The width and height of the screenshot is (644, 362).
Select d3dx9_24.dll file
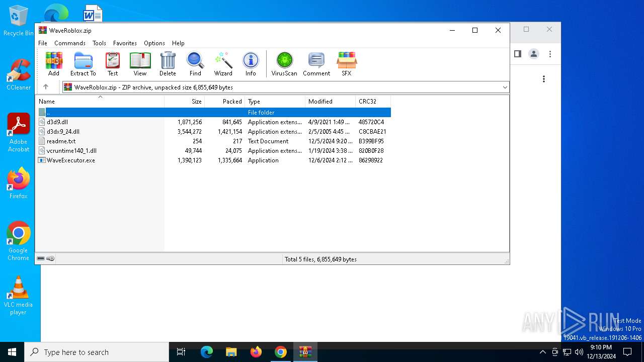tap(213, 131)
